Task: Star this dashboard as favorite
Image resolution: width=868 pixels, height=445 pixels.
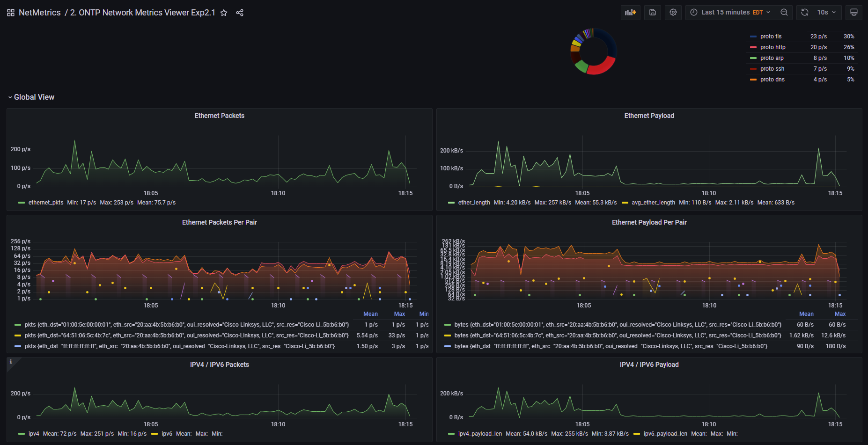Action: [x=224, y=13]
